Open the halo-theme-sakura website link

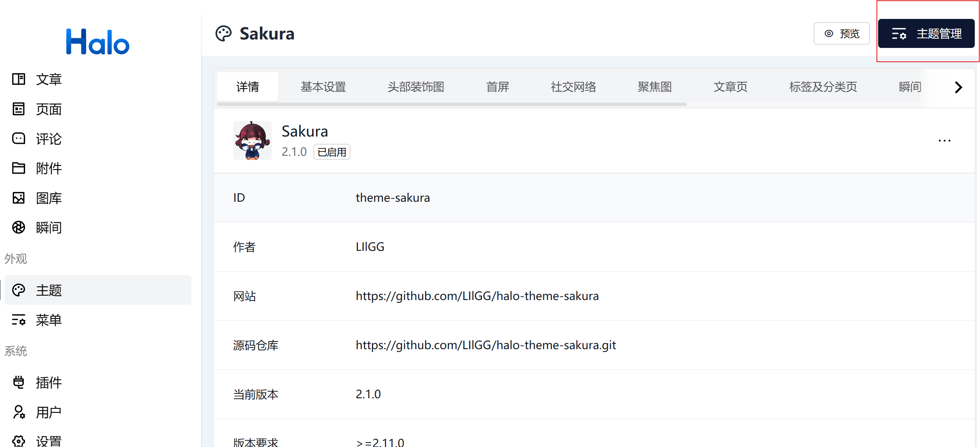(477, 296)
